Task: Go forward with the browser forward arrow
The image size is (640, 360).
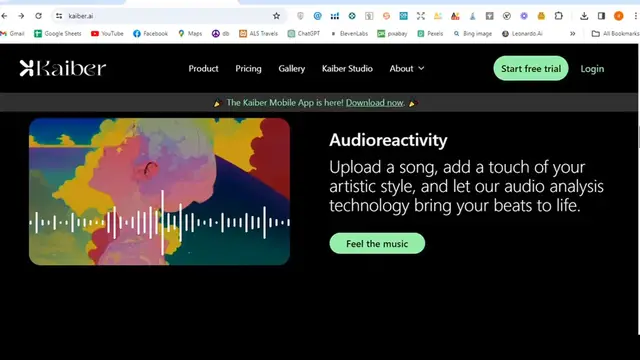Action: pos(21,16)
